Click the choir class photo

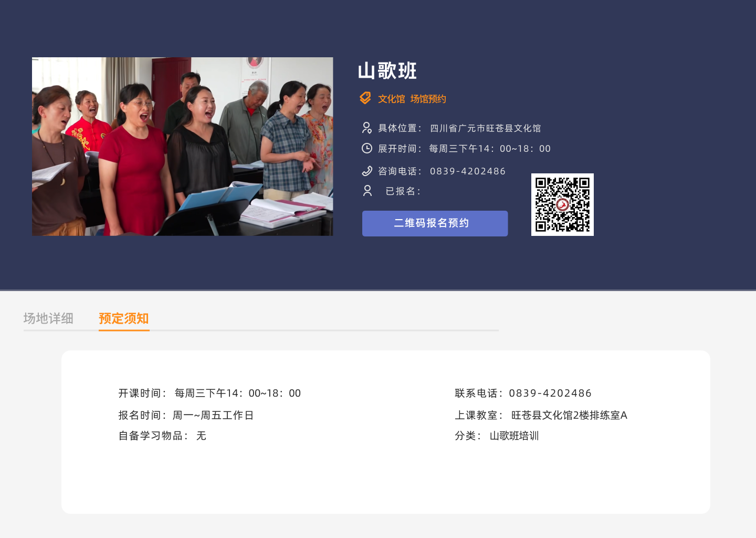[x=182, y=147]
